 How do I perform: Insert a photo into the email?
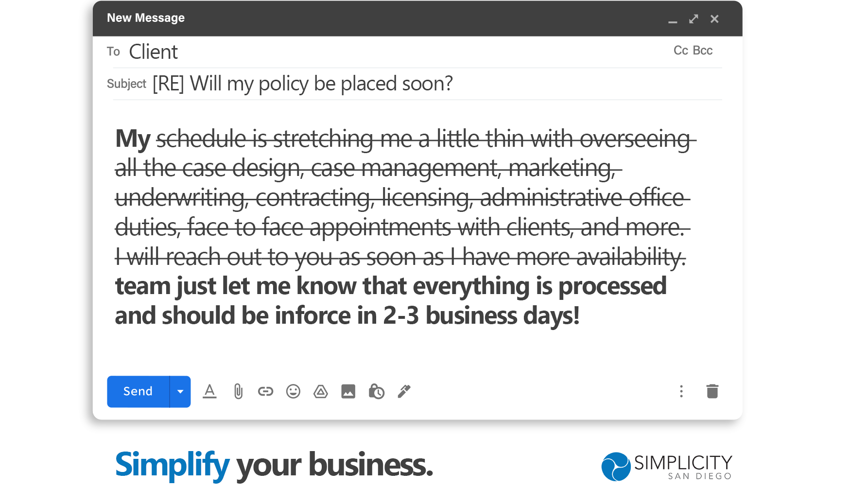(x=348, y=391)
